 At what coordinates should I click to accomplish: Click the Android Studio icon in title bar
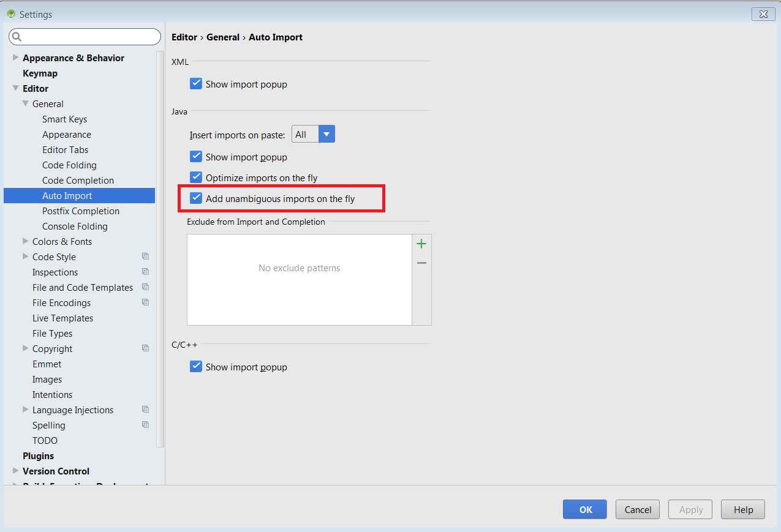tap(11, 13)
